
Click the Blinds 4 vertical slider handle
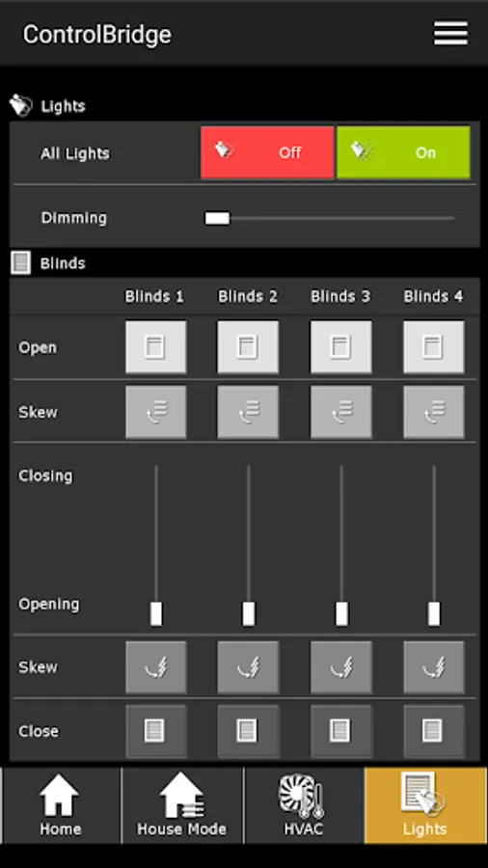434,614
